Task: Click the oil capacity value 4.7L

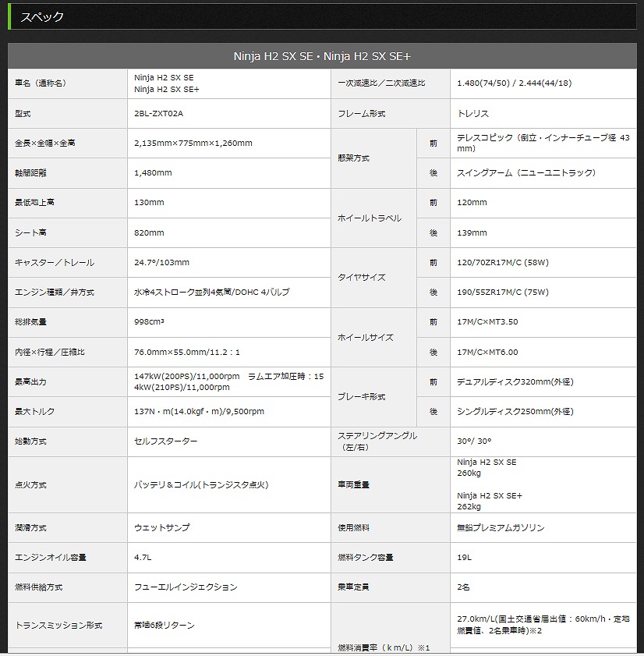Action: [143, 558]
